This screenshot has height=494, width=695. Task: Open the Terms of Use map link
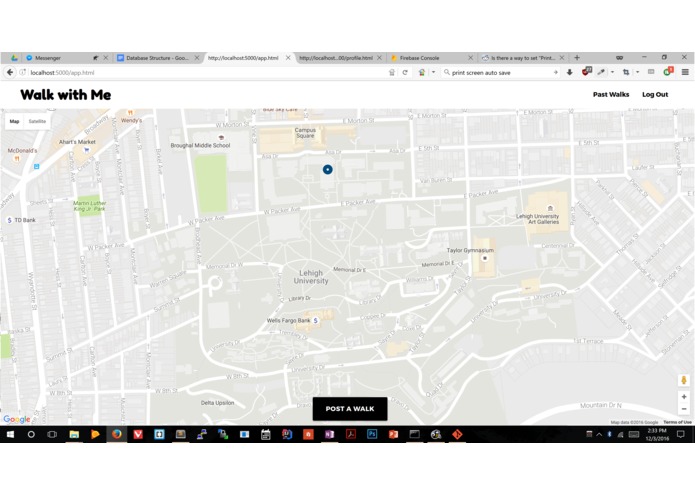pyautogui.click(x=677, y=422)
